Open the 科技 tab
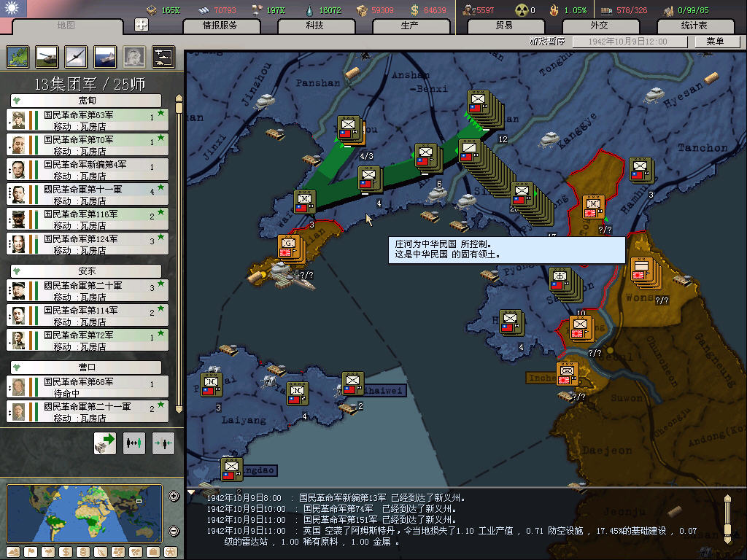The width and height of the screenshot is (747, 560). click(x=315, y=26)
